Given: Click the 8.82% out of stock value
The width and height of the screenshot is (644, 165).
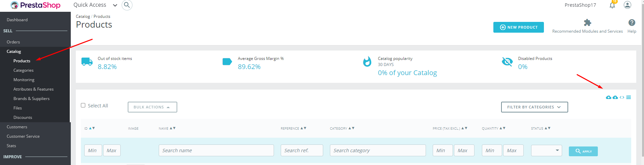Looking at the screenshot, I should click(x=107, y=67).
